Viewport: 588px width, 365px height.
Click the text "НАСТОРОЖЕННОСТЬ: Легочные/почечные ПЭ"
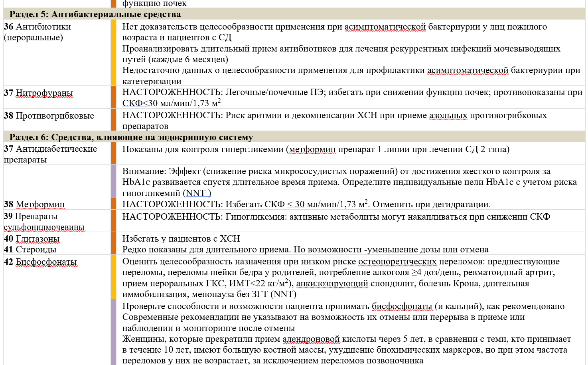224,92
